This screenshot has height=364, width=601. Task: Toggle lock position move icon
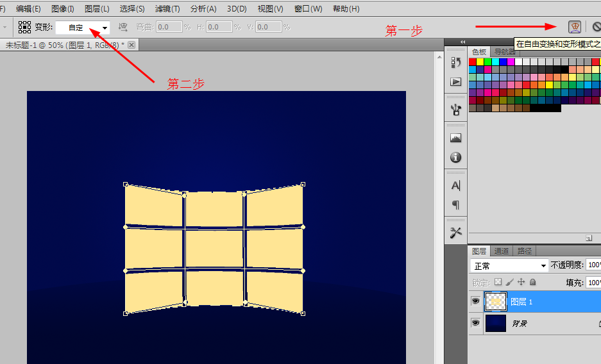tap(521, 282)
